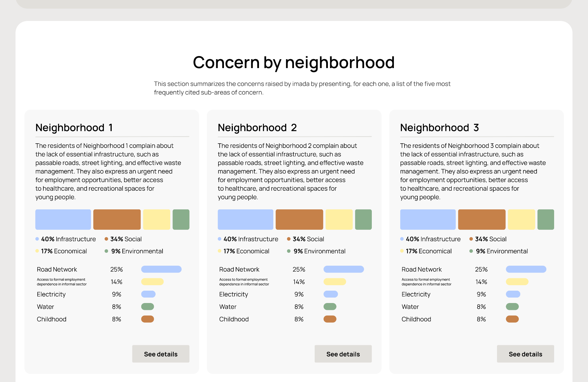
Task: Click the Environmental legend dot in Neighborhood 1
Action: [107, 251]
